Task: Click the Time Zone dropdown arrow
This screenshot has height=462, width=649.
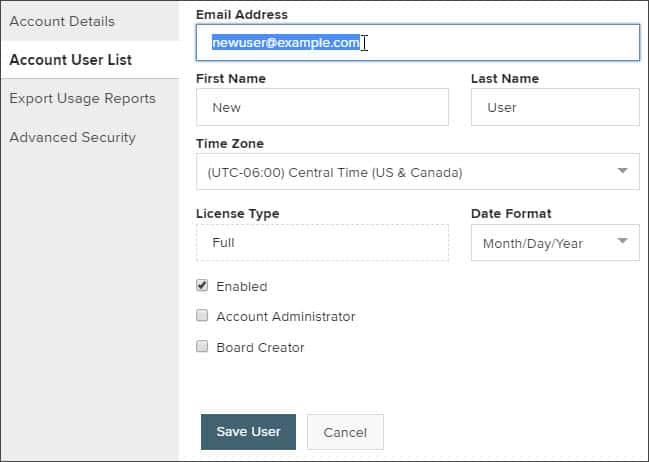Action: coord(622,171)
